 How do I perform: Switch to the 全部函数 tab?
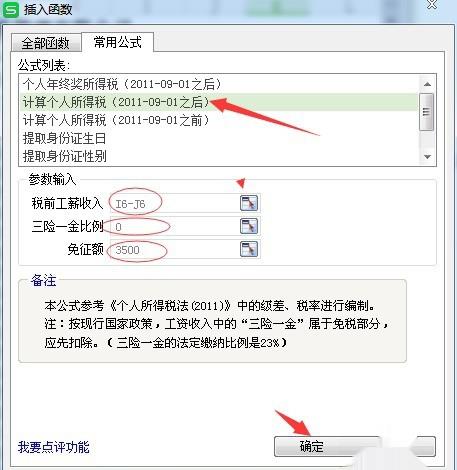pyautogui.click(x=46, y=43)
